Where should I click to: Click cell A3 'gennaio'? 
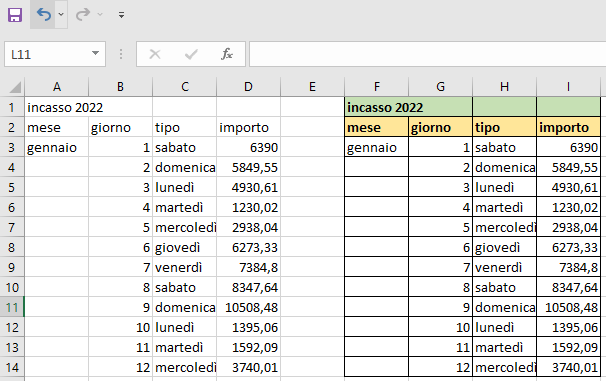pos(57,147)
